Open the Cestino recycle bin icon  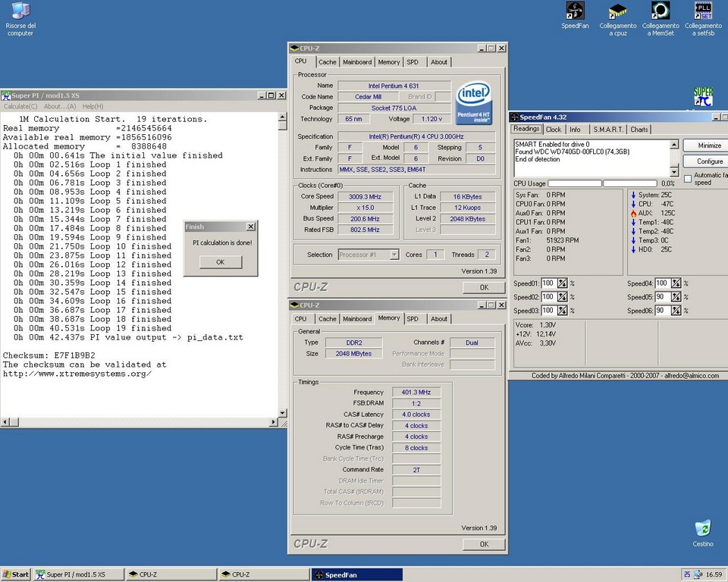(x=703, y=533)
